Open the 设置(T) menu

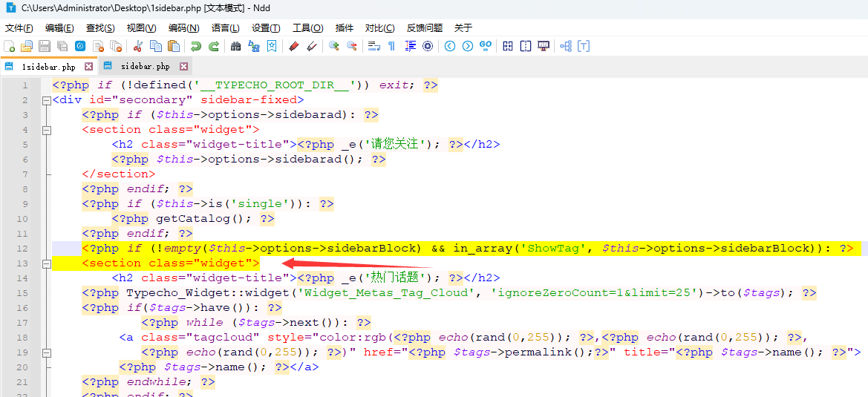coord(266,28)
